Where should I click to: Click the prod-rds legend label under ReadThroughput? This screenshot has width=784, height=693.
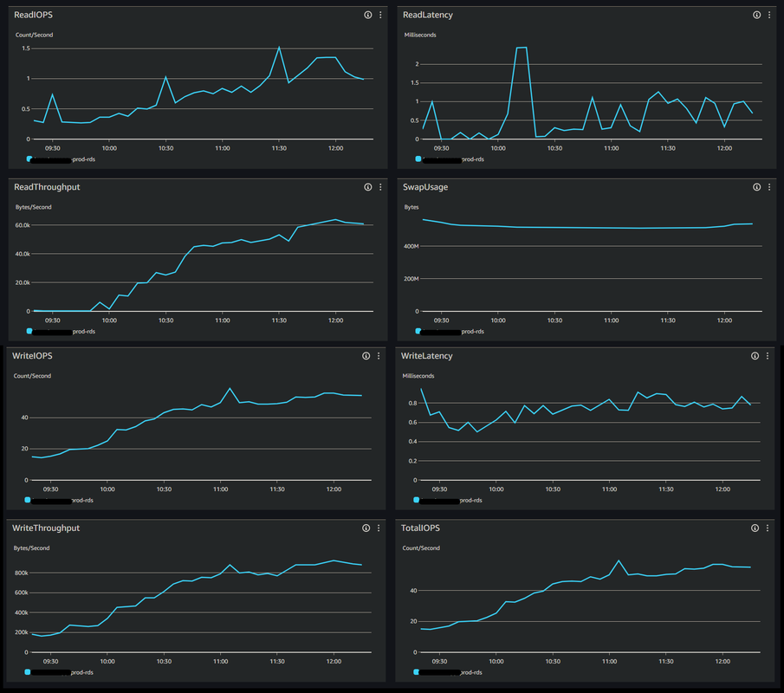[x=83, y=332]
